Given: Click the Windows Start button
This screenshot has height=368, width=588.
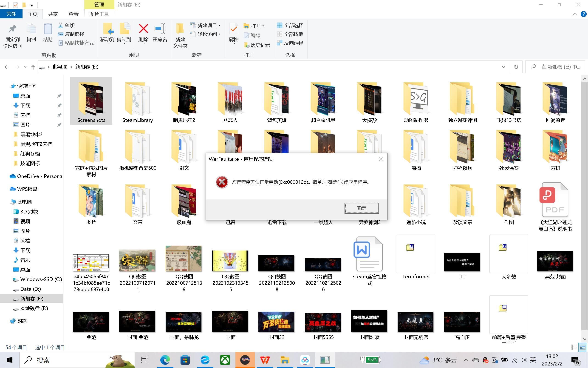Looking at the screenshot, I should (9, 360).
